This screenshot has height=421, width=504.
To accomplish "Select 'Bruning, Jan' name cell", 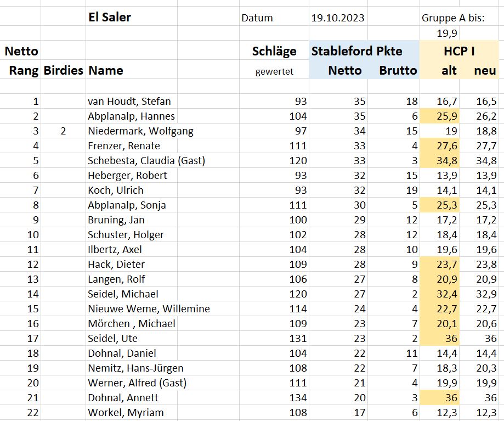I will pos(132,220).
